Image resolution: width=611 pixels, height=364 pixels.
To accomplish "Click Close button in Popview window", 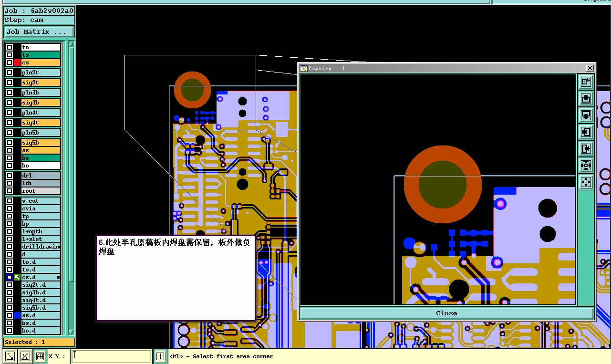I will pos(446,313).
